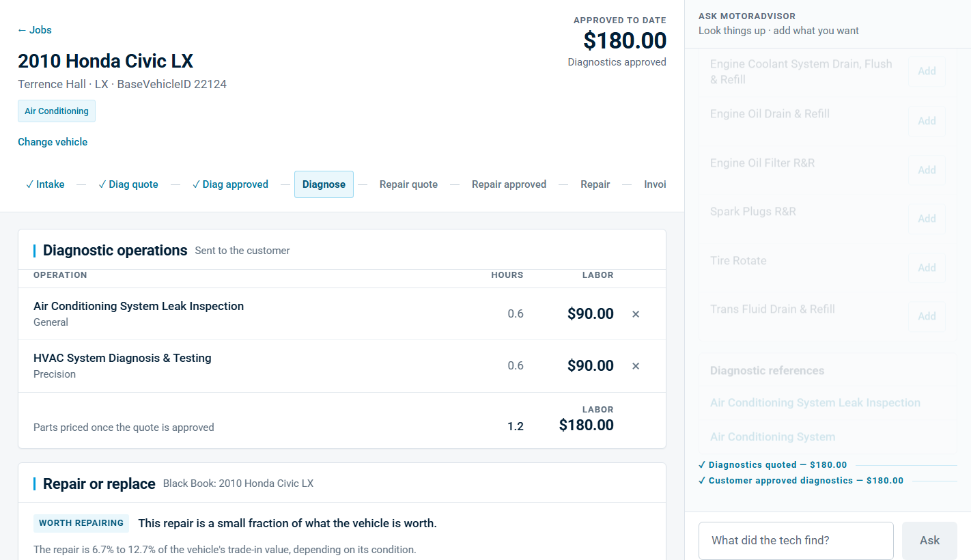971x560 pixels.
Task: Go to the Repair quote step
Action: (408, 184)
